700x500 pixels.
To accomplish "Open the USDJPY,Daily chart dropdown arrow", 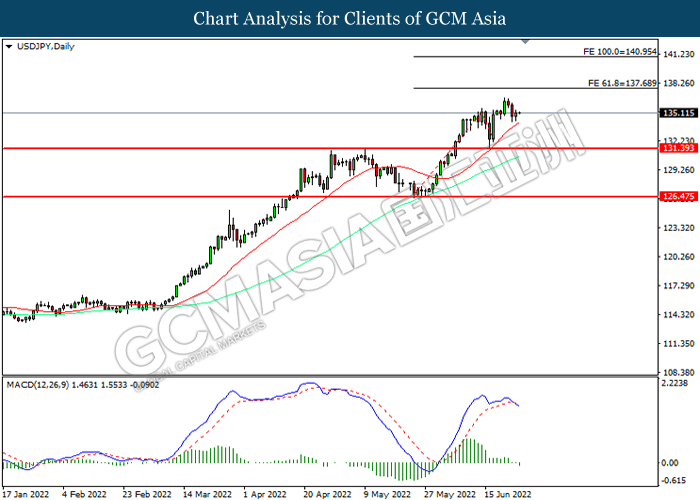I will [8, 46].
